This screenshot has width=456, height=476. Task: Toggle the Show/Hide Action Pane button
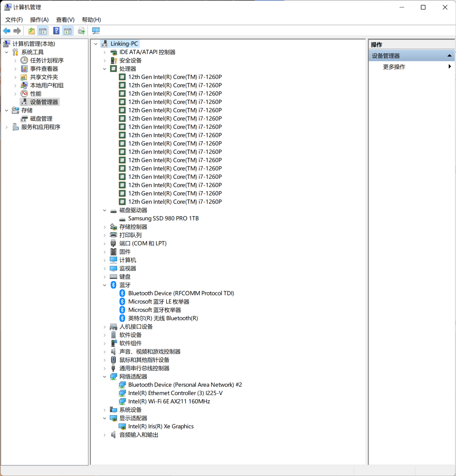point(68,31)
